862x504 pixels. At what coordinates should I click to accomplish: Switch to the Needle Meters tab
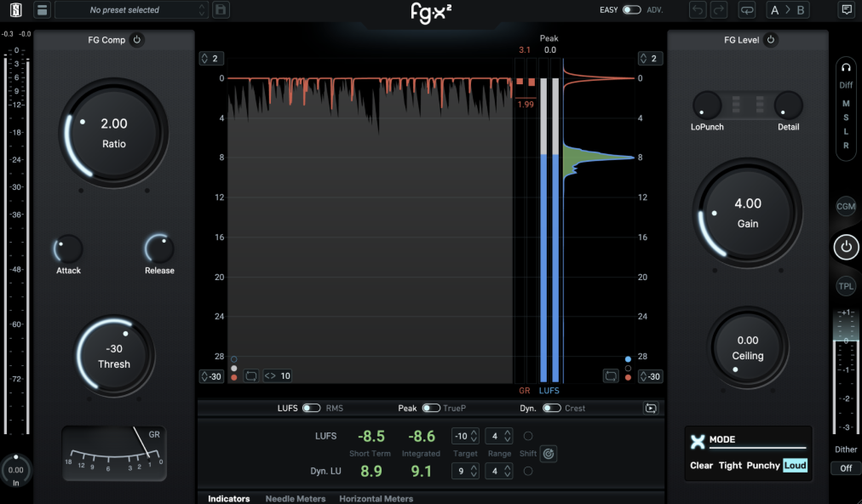click(x=296, y=498)
